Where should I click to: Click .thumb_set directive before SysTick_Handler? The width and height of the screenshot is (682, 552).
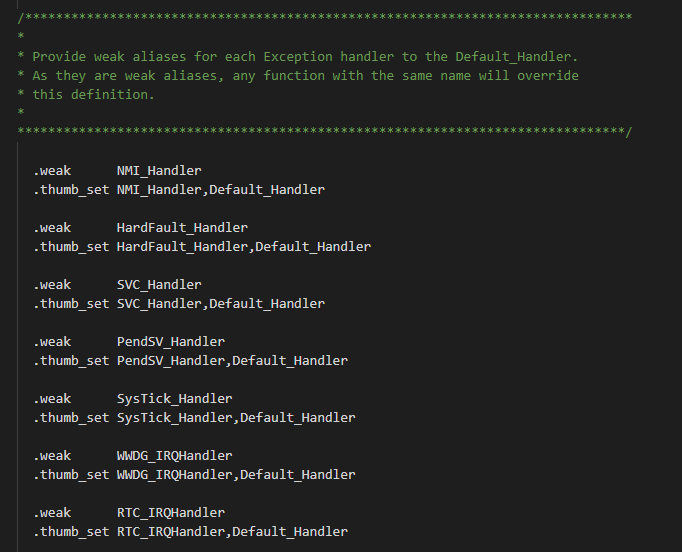pyautogui.click(x=71, y=418)
